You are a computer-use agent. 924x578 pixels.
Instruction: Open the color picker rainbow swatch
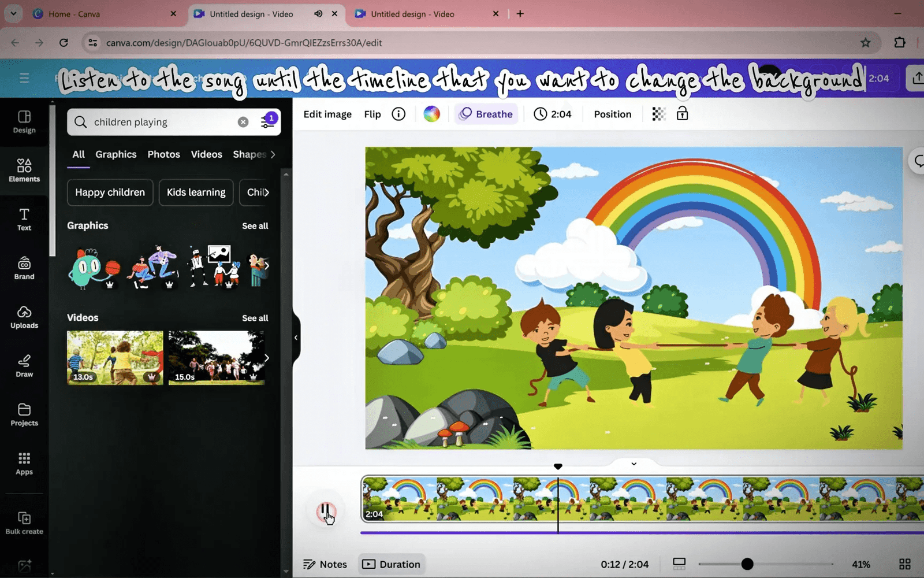pyautogui.click(x=431, y=114)
